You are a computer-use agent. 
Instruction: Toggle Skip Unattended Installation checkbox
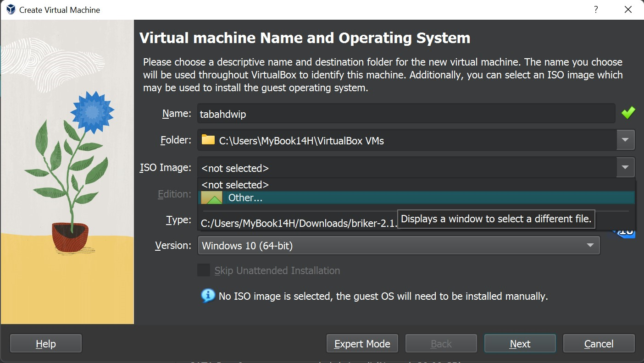(x=204, y=270)
